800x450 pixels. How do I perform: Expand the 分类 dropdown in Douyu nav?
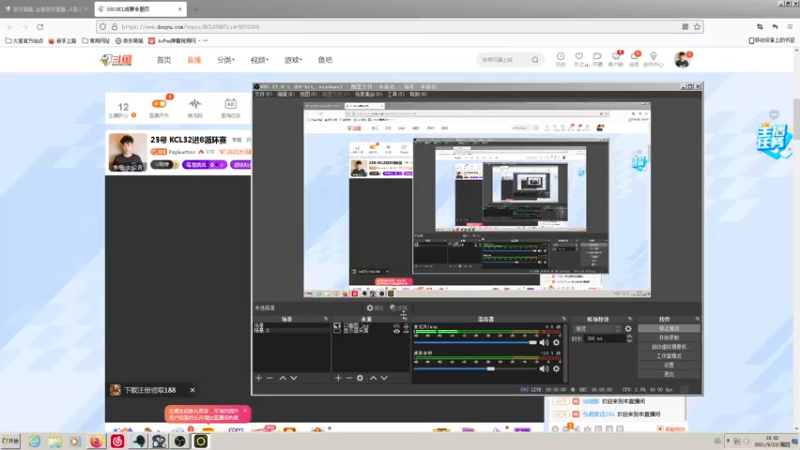click(226, 60)
